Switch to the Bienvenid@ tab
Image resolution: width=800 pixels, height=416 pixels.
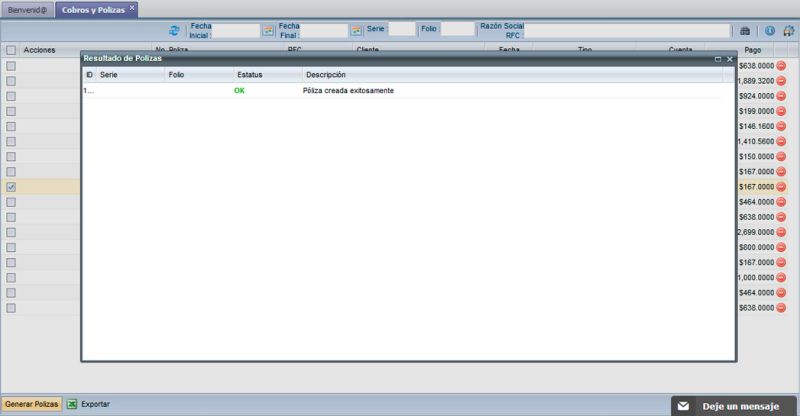click(28, 8)
